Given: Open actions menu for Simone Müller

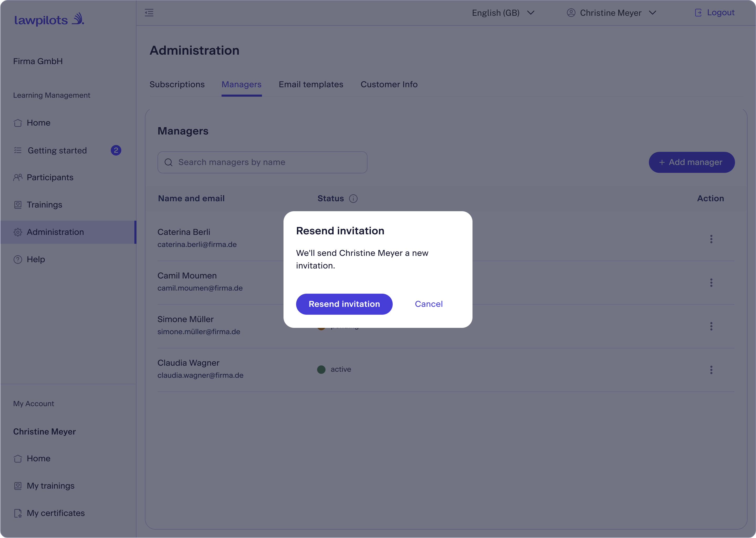Looking at the screenshot, I should (711, 326).
